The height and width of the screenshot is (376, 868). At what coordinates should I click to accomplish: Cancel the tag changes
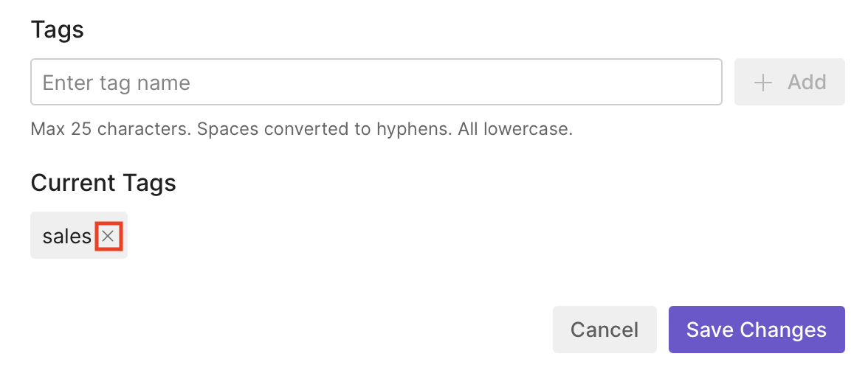click(604, 330)
